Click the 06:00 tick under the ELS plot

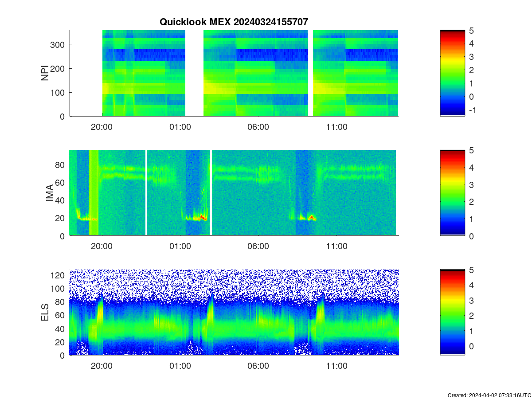pyautogui.click(x=258, y=366)
